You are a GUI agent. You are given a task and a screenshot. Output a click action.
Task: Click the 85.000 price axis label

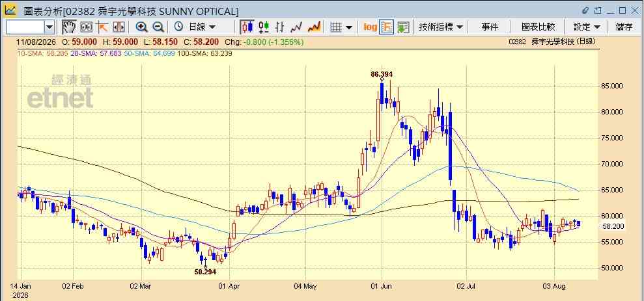click(x=612, y=86)
